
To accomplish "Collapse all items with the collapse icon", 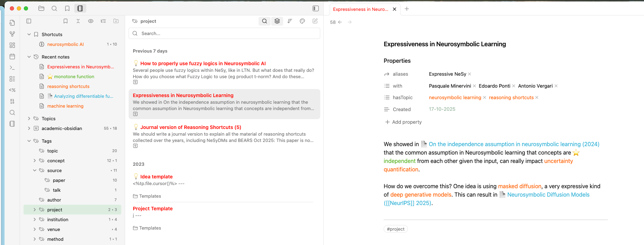I will coord(78,21).
